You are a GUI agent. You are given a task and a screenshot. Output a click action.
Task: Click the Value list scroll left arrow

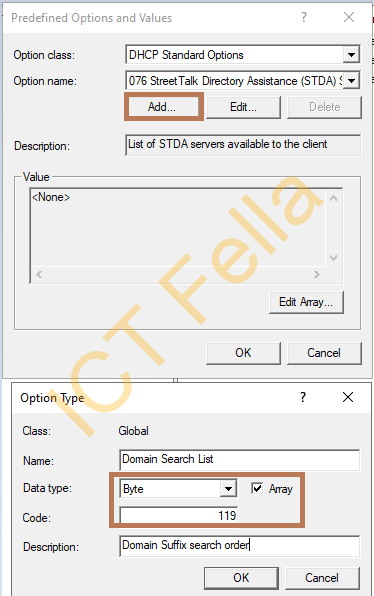pos(39,274)
